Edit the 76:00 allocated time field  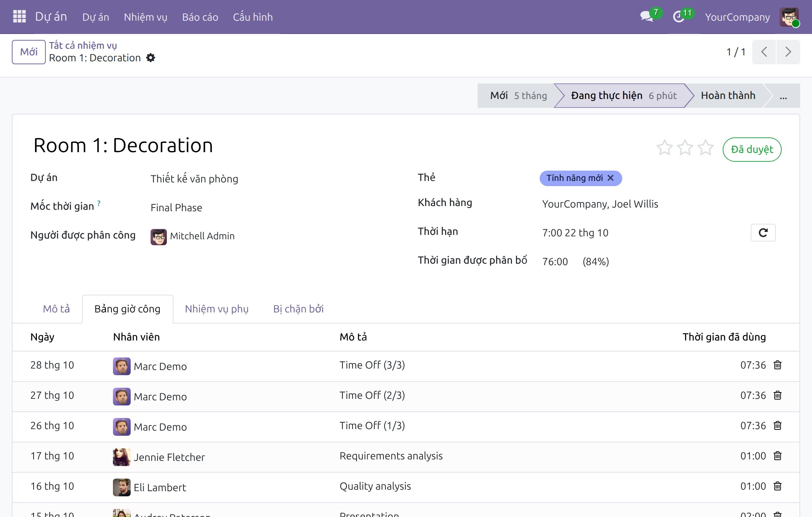555,261
